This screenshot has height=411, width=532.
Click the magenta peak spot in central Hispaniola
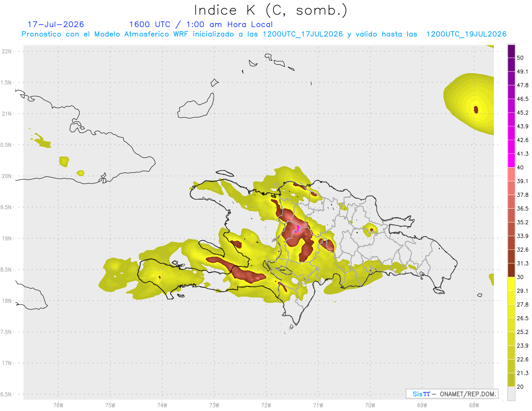[297, 229]
